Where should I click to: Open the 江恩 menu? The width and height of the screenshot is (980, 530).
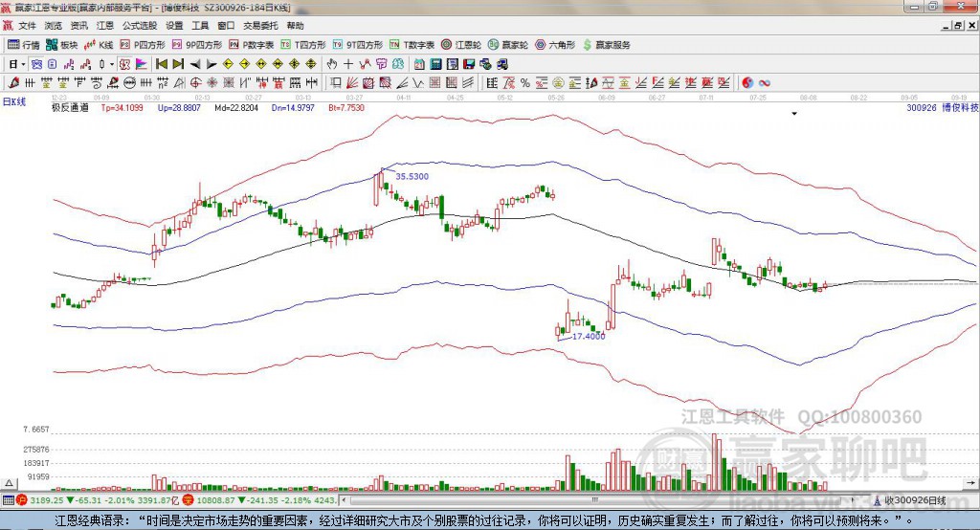coord(105,26)
